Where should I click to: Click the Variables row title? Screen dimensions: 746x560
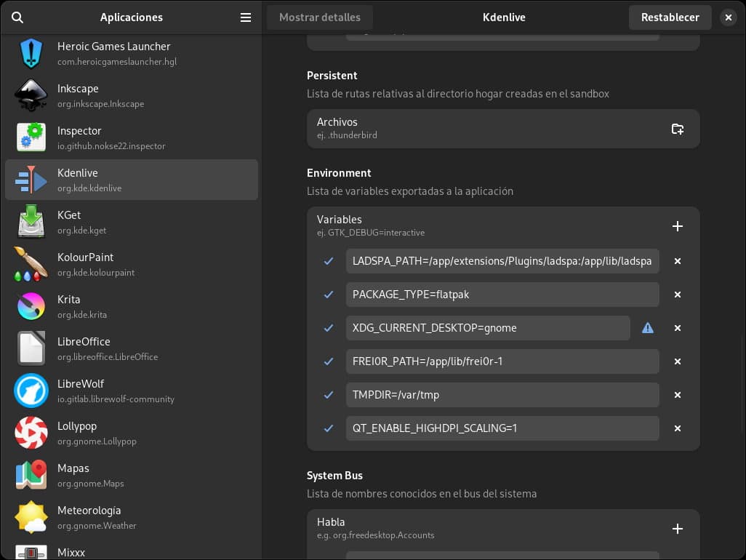340,220
